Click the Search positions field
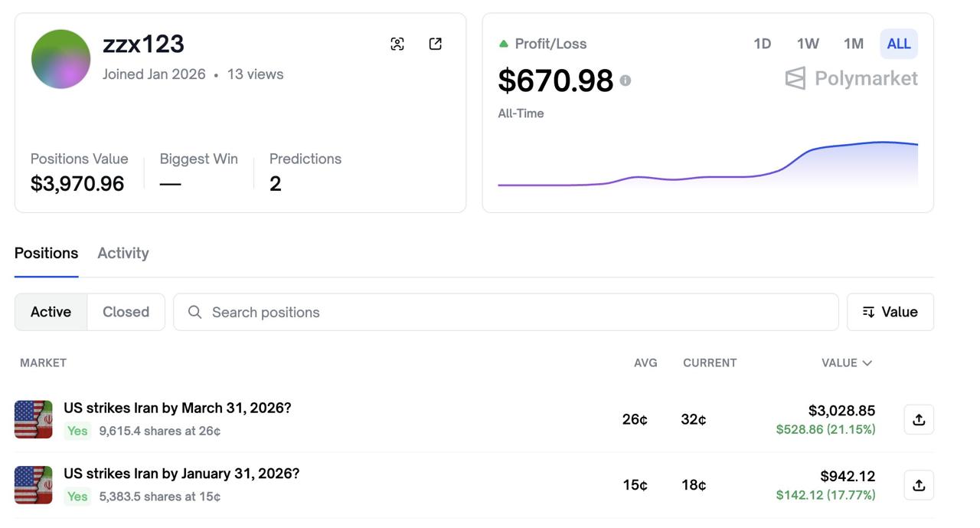980x528 pixels. [x=505, y=312]
